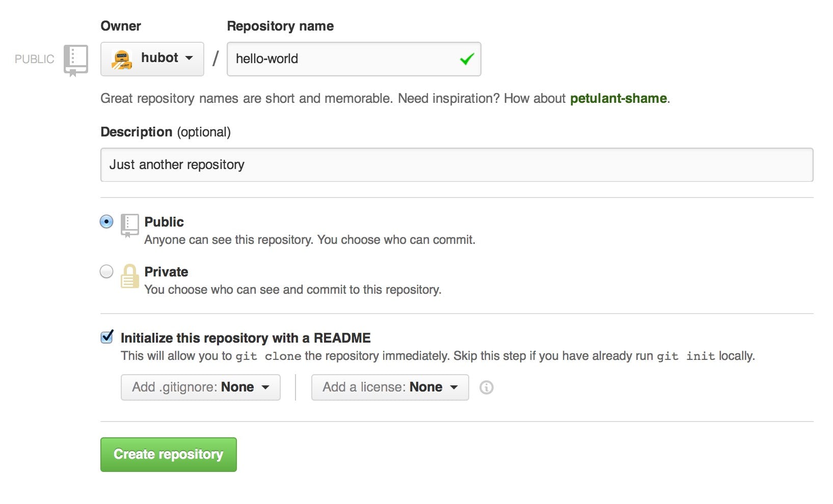
Task: Uncheck Initialize this repository with a README
Action: 106,336
